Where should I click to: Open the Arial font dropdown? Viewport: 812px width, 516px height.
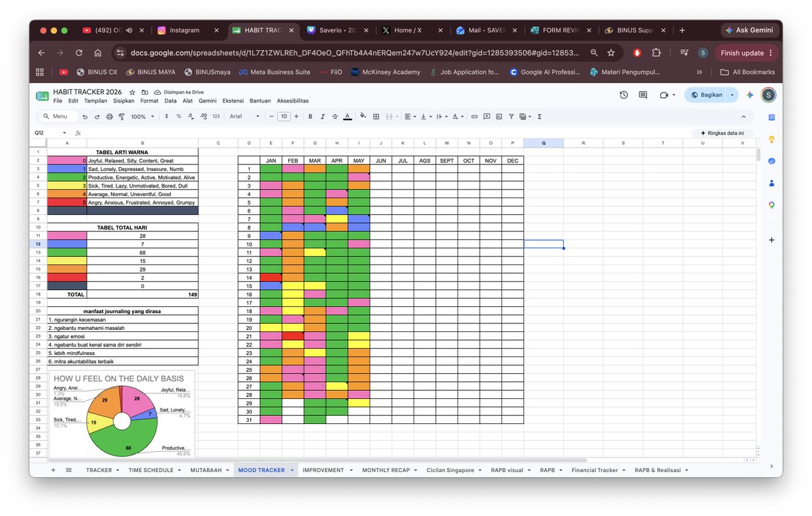(244, 116)
